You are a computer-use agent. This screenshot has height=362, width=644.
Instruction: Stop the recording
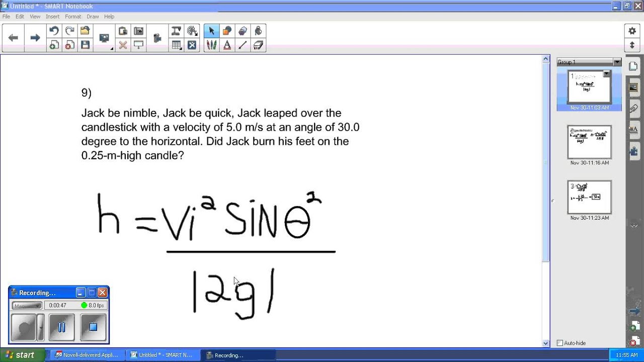tap(93, 327)
